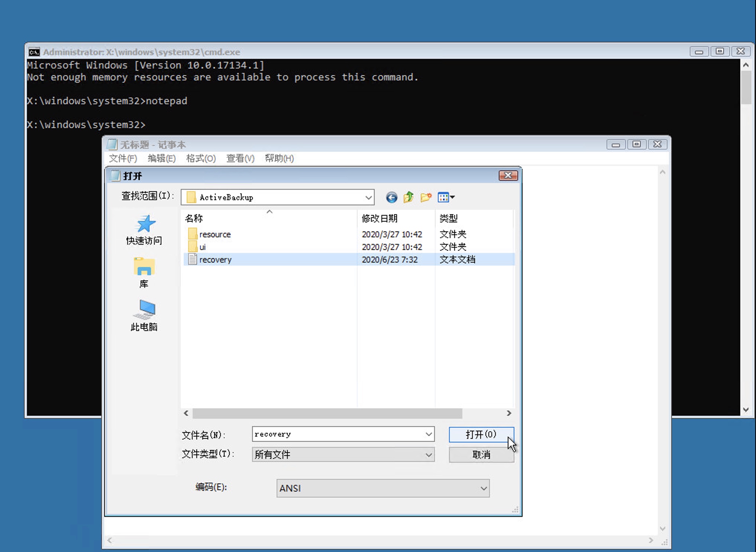Viewport: 756px width, 552px height.
Task: Select the ui folder
Action: tap(202, 247)
